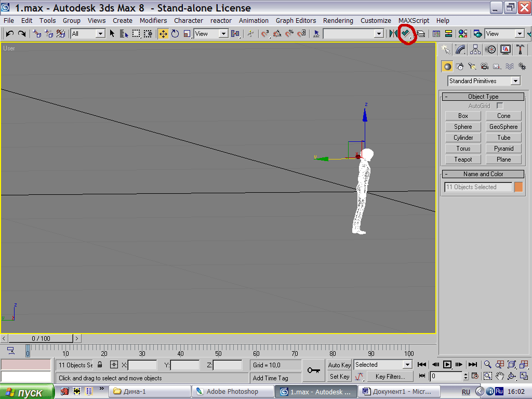532x399 pixels.
Task: Click the Key Filters button
Action: pyautogui.click(x=390, y=377)
